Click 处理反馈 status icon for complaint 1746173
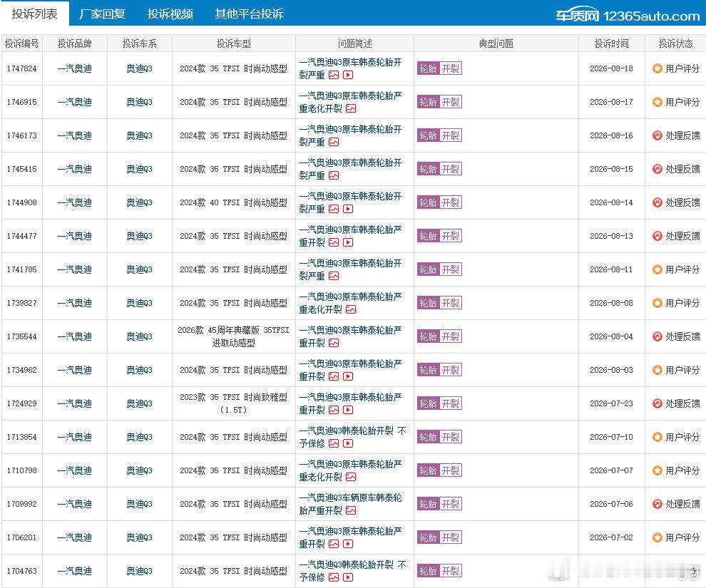Screen dimensions: 706x588 coord(658,135)
